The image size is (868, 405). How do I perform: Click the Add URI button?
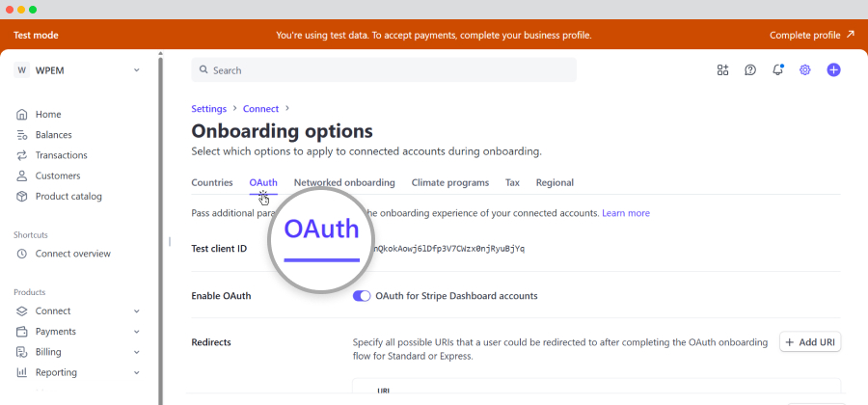click(809, 342)
